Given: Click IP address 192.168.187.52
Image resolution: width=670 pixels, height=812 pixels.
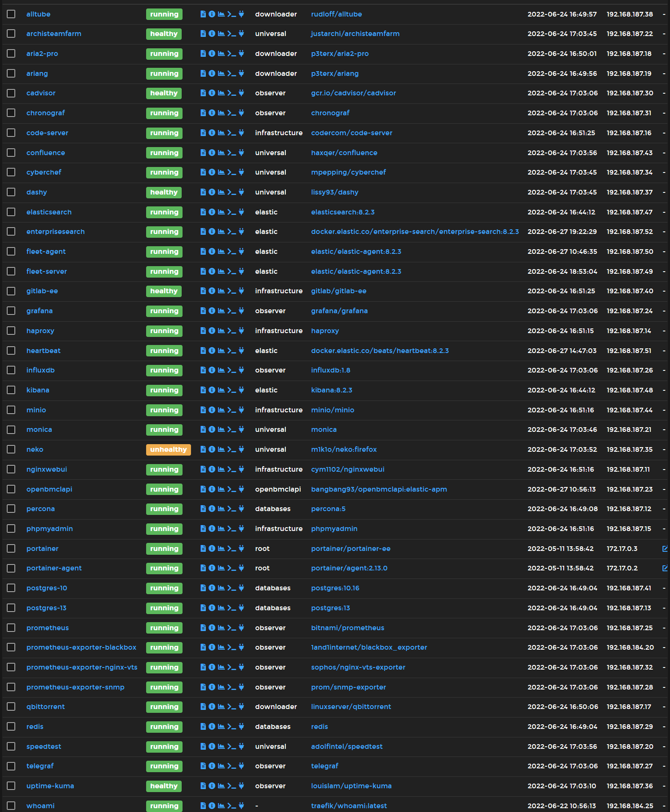Looking at the screenshot, I should click(x=629, y=231).
